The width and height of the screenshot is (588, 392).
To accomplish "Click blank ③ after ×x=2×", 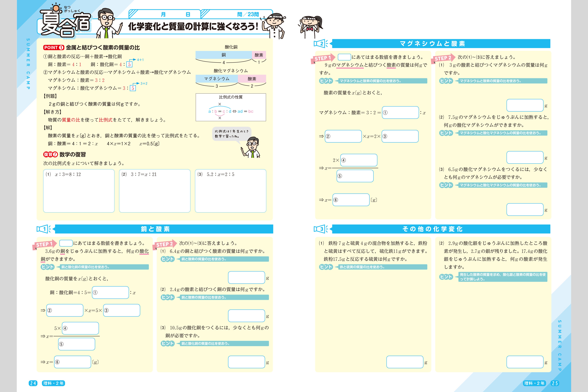I will tap(400, 136).
